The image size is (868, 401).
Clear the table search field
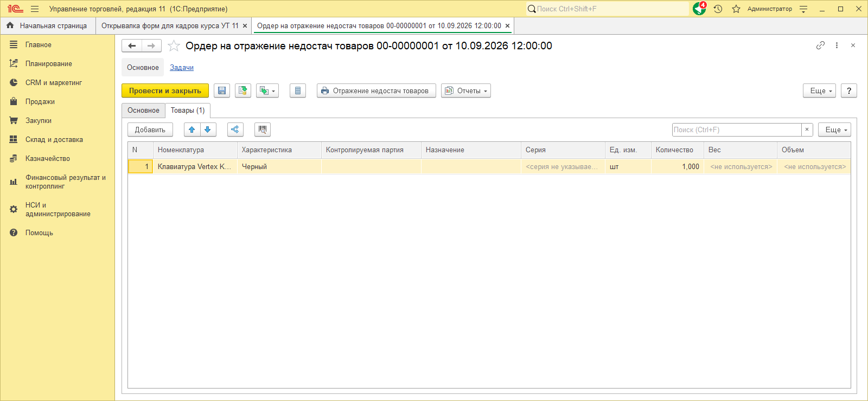[x=807, y=130]
